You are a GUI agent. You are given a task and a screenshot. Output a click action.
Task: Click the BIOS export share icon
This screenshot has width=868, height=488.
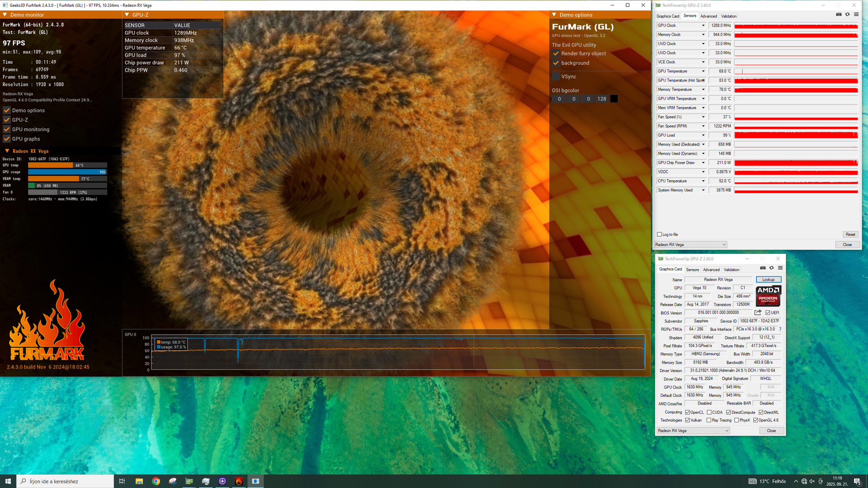758,312
